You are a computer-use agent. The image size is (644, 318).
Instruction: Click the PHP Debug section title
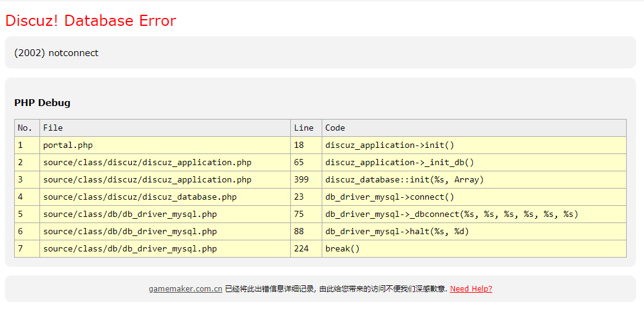point(42,103)
